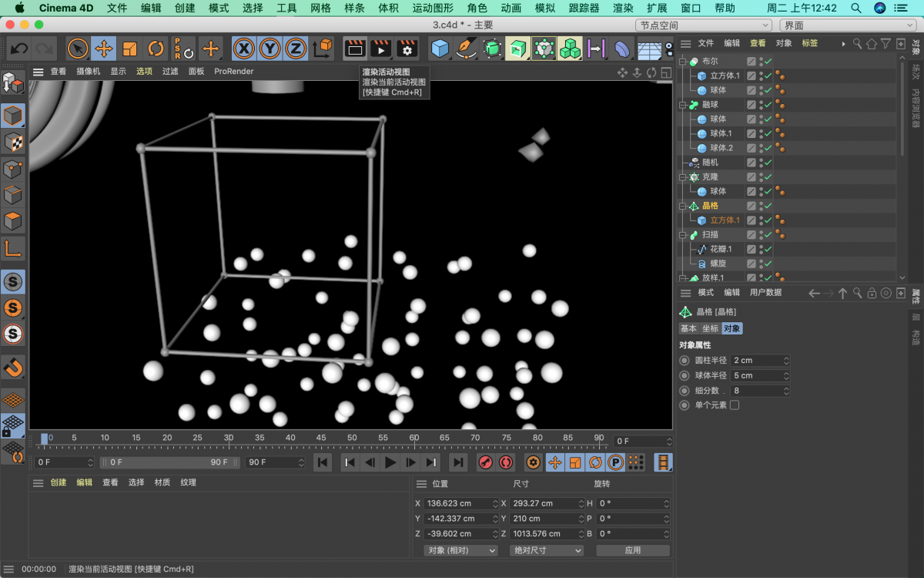Open timeline film strip icon
Screen dimensions: 924x578
coord(663,462)
